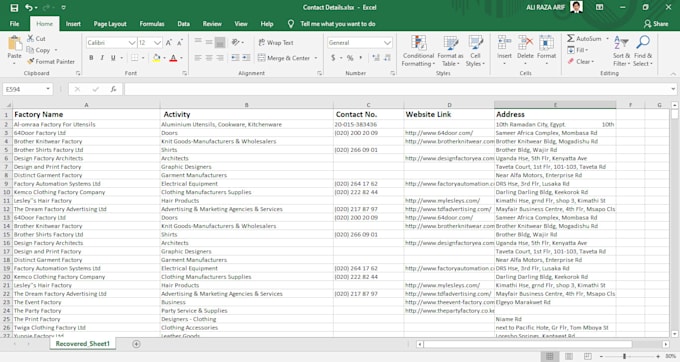
Task: Open Cell Styles gallery
Action: pyautogui.click(x=475, y=51)
